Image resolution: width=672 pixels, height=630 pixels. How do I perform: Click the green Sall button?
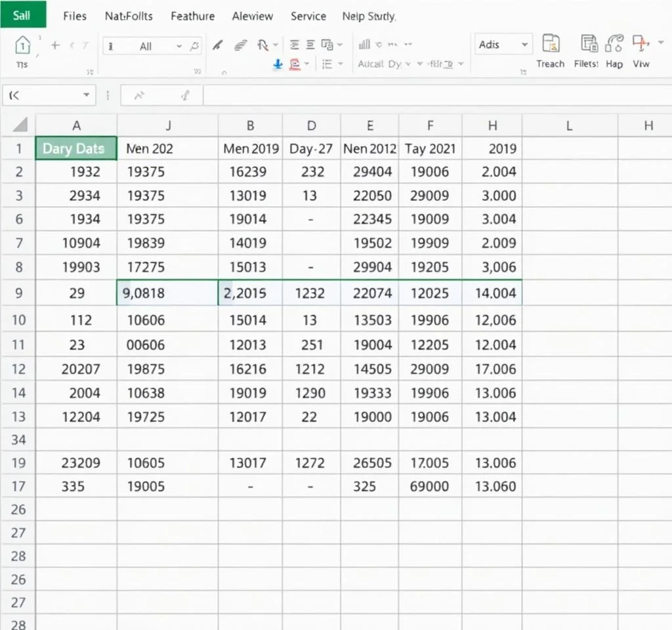pyautogui.click(x=23, y=14)
